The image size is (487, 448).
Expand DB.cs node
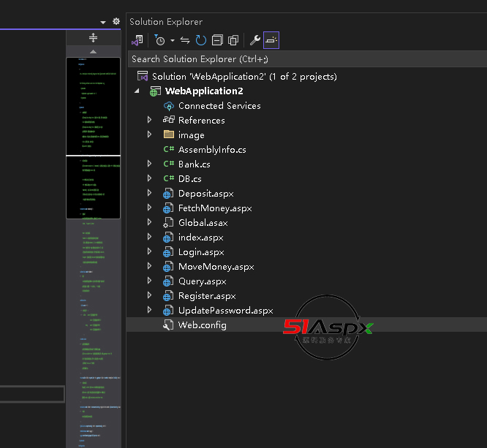(149, 178)
